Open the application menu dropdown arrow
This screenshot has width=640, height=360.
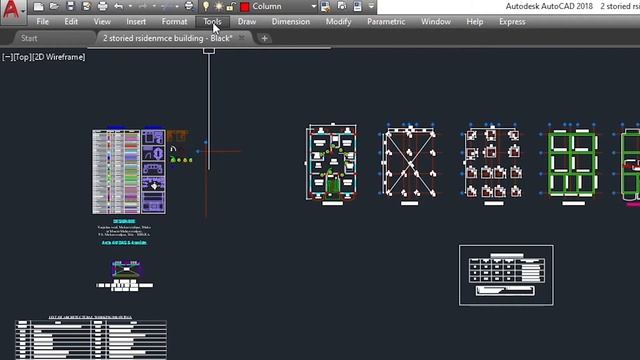pyautogui.click(x=24, y=11)
